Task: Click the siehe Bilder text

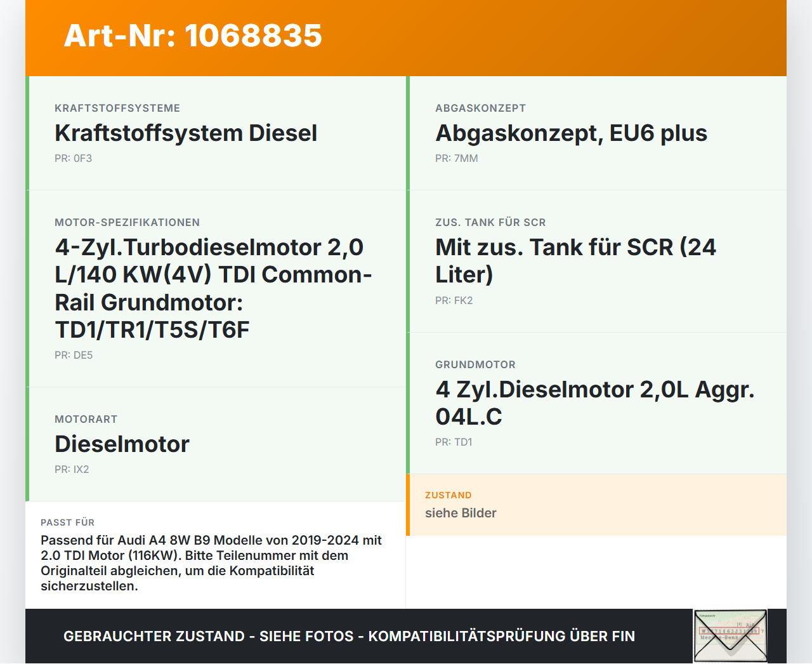Action: [461, 513]
